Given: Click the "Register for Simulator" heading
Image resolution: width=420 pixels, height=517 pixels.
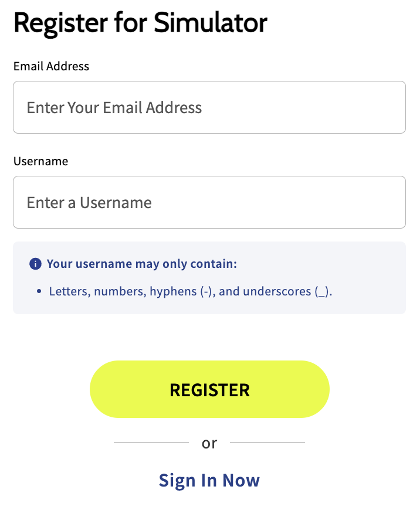Looking at the screenshot, I should (140, 23).
